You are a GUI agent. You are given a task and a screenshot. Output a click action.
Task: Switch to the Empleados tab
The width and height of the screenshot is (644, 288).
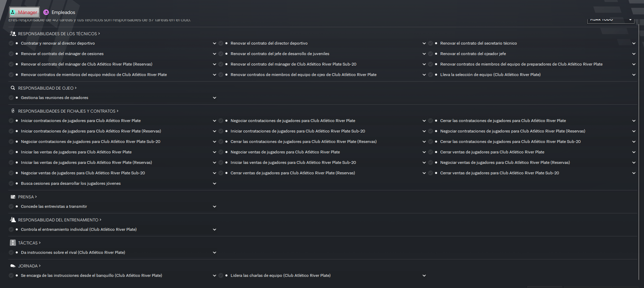59,12
